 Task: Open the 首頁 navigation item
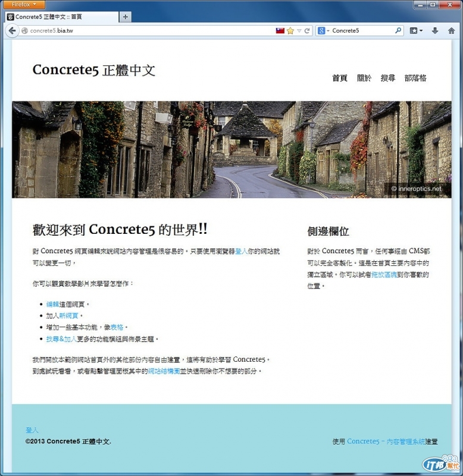click(x=340, y=78)
